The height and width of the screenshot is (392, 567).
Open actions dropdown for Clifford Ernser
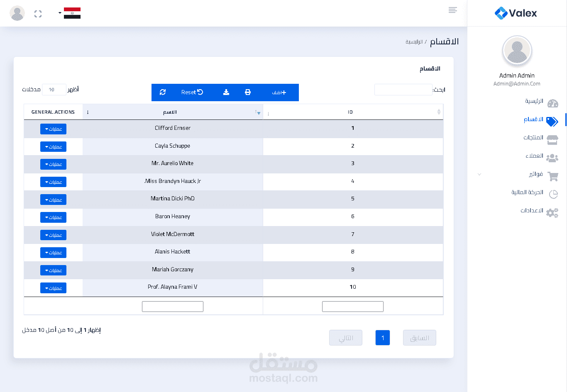[x=53, y=129]
